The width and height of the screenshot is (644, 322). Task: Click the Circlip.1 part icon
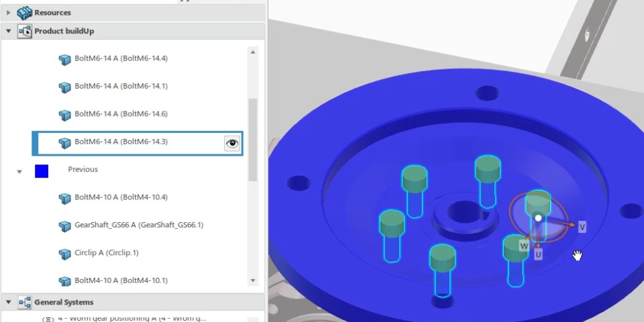click(64, 254)
